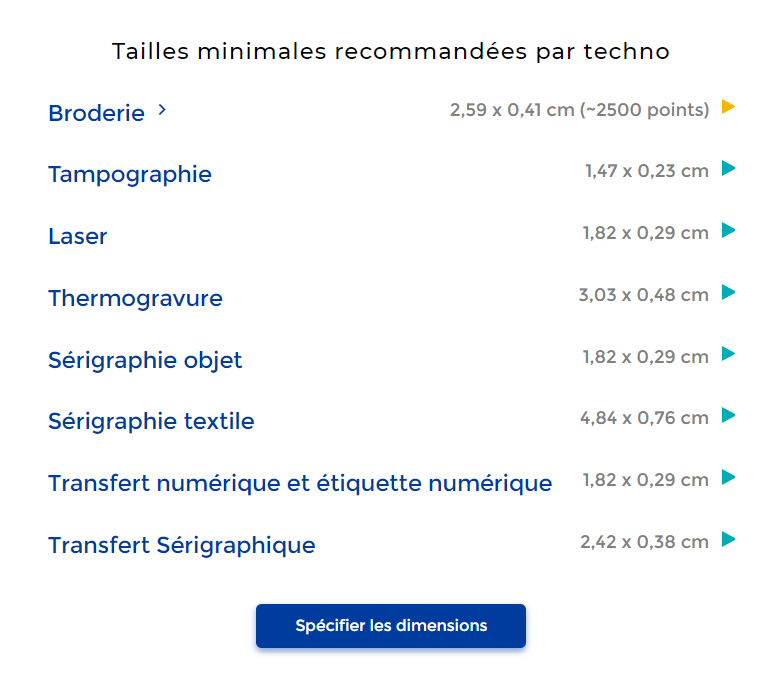The image size is (779, 686).
Task: Select the Tampographie technique
Action: (x=130, y=175)
